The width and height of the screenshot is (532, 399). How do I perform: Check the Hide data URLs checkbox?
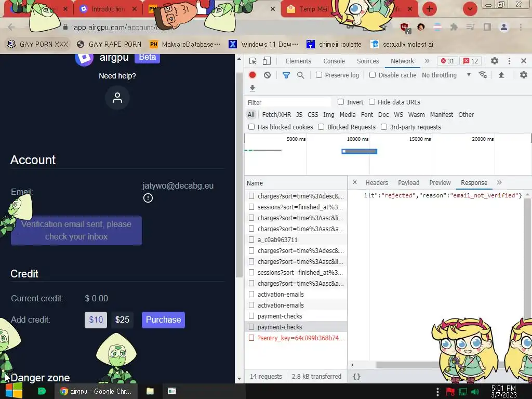pyautogui.click(x=372, y=102)
